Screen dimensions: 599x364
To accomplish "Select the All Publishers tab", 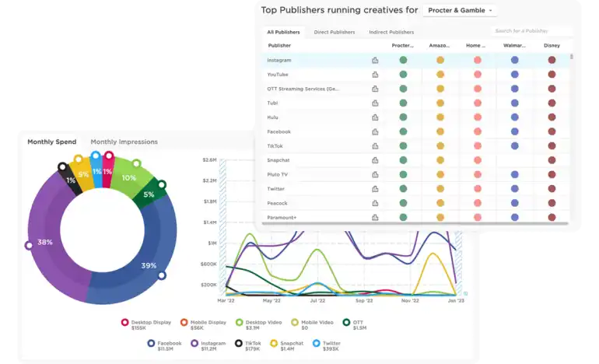I will tap(283, 32).
